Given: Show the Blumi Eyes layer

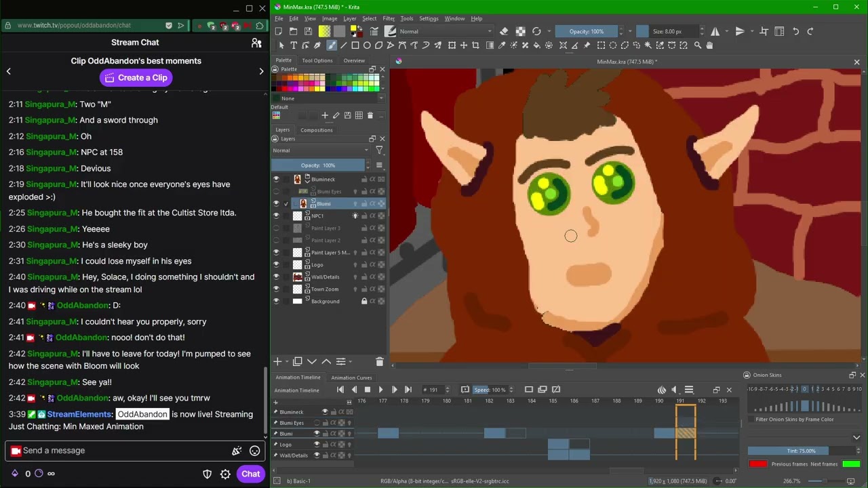Looking at the screenshot, I should 276,192.
